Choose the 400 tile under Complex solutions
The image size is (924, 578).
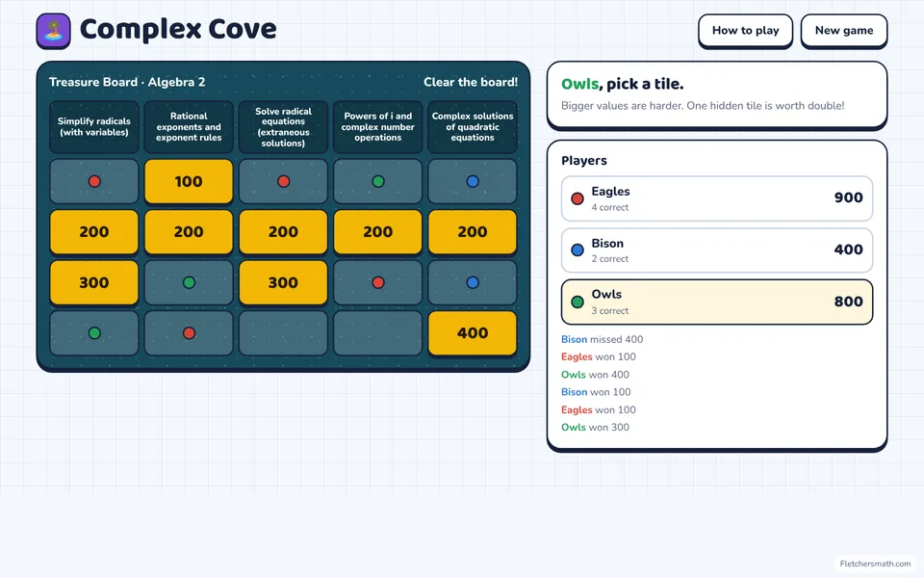(x=473, y=333)
